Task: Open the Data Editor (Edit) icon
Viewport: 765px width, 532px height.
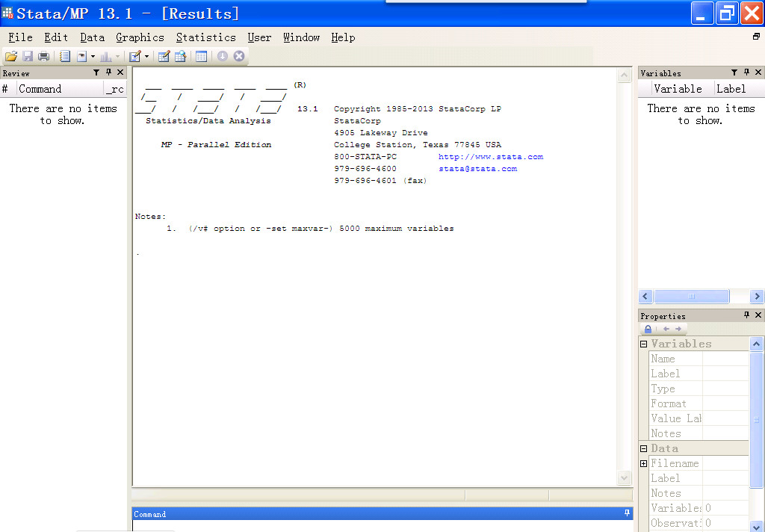Action: 164,57
